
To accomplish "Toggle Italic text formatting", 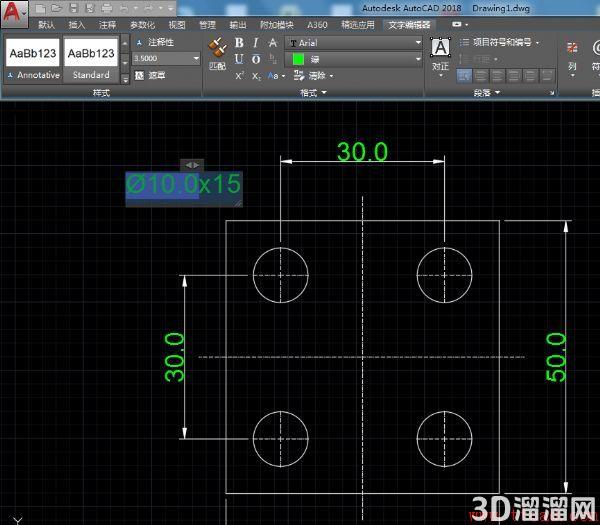I will 256,42.
